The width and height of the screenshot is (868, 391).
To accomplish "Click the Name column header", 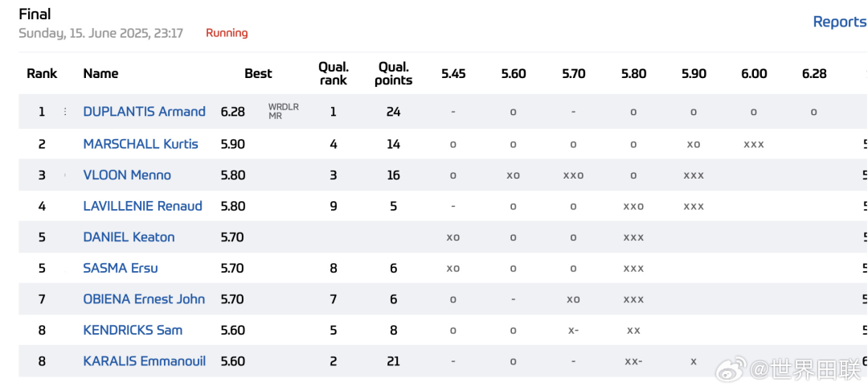I will pos(100,74).
